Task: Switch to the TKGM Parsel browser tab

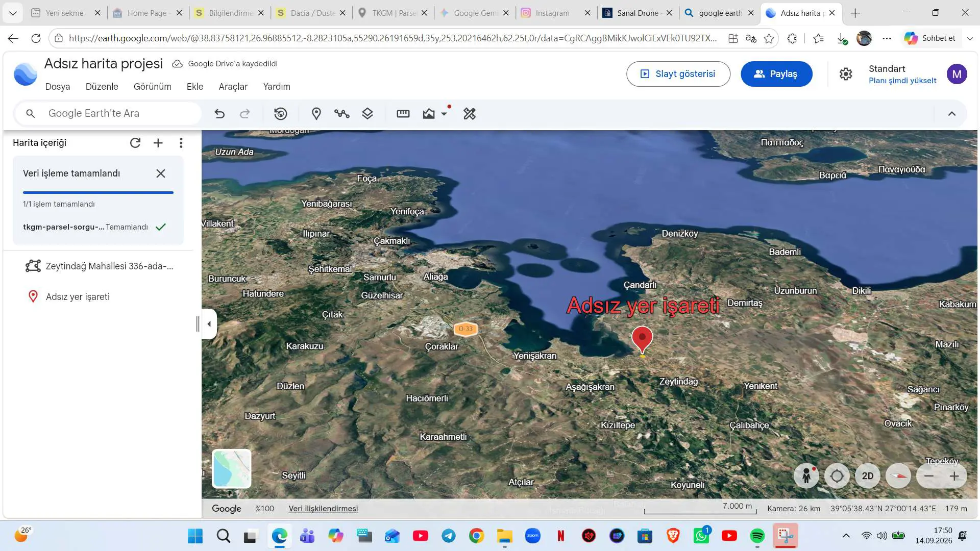Action: point(393,13)
